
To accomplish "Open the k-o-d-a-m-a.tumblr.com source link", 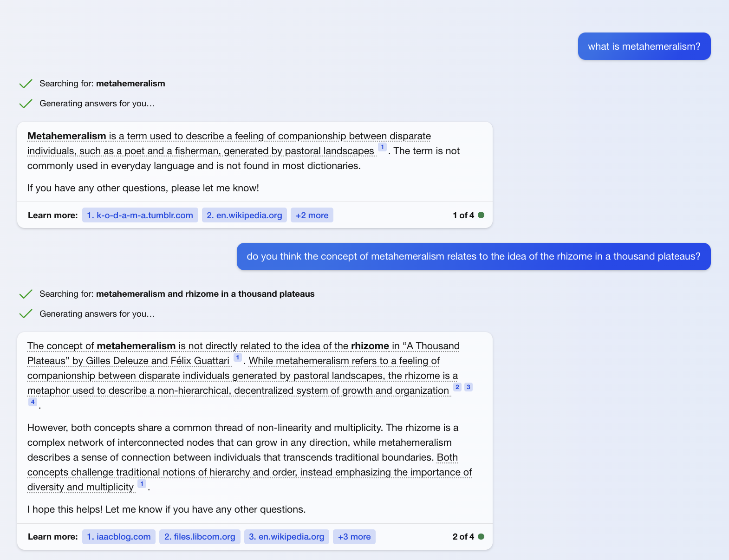I will click(x=140, y=215).
